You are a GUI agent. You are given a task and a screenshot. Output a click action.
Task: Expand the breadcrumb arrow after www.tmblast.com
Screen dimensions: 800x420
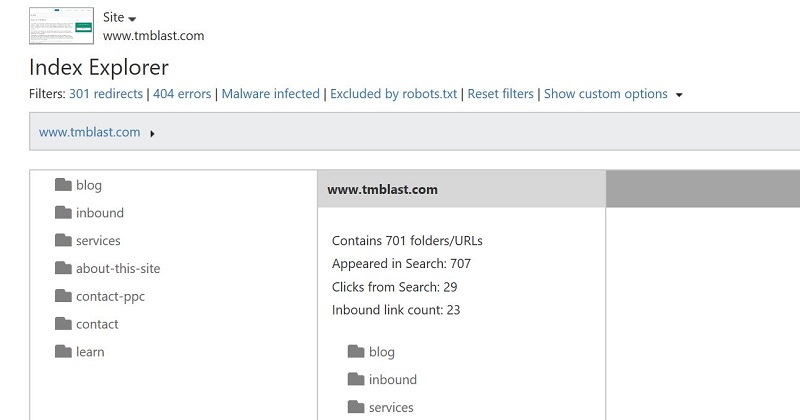[x=152, y=134]
